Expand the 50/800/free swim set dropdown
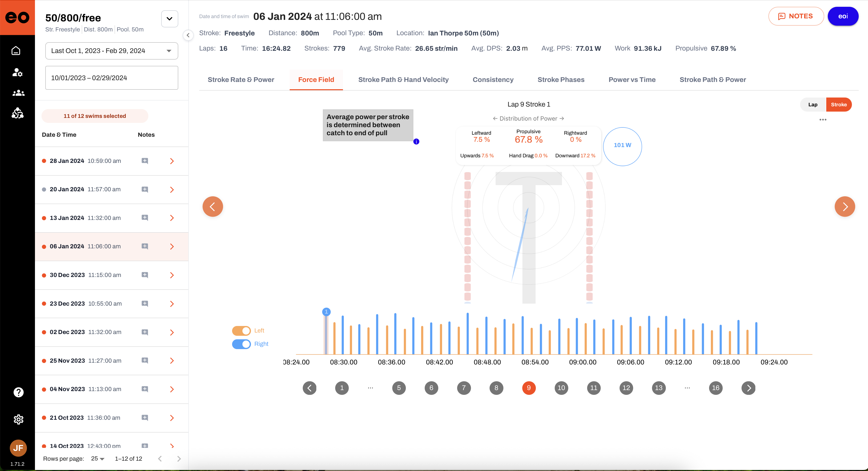Image resolution: width=868 pixels, height=471 pixels. pos(169,19)
